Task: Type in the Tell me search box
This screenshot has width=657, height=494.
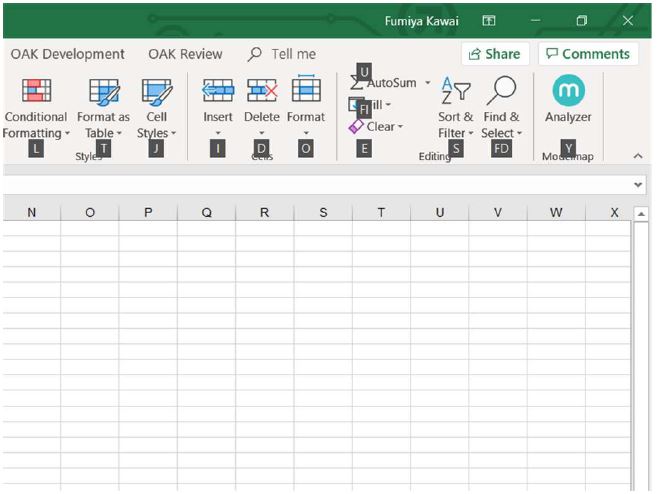Action: [292, 54]
